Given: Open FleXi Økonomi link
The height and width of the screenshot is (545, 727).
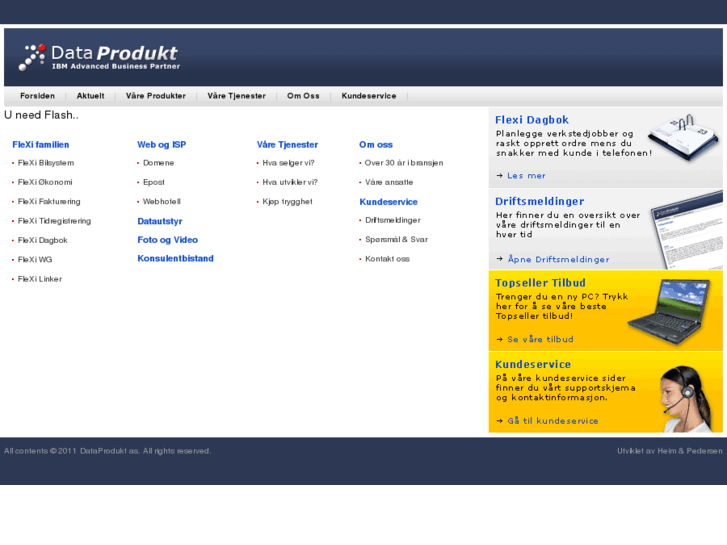Looking at the screenshot, I should (x=45, y=182).
